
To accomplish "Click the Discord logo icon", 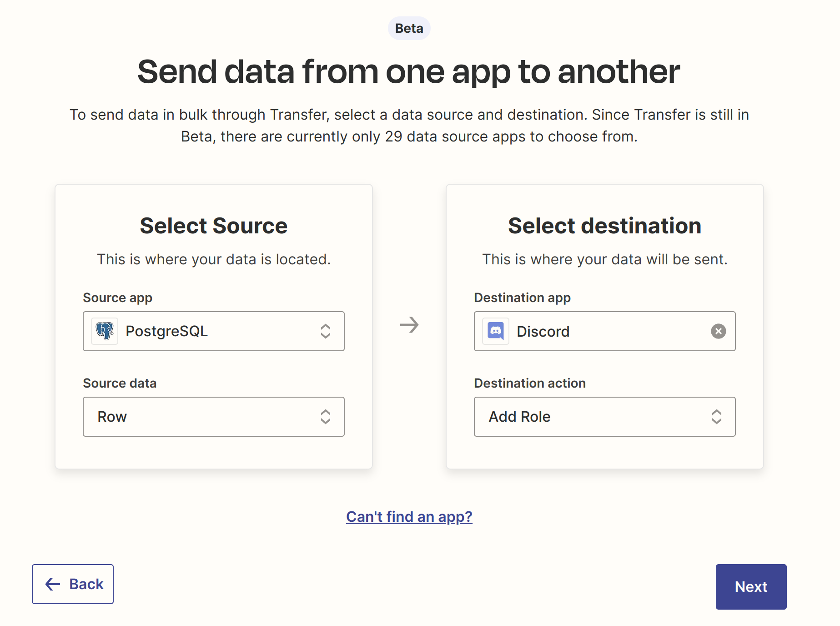I will (496, 331).
